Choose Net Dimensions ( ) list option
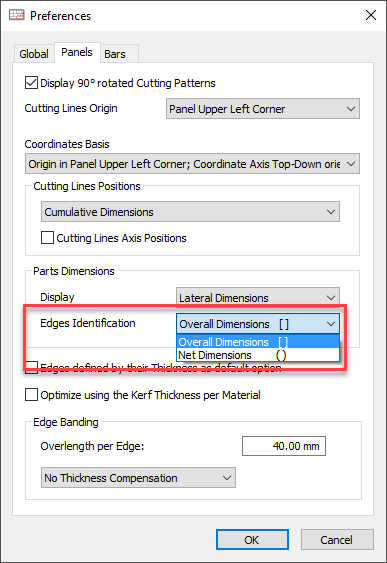Image resolution: width=387 pixels, height=563 pixels. (x=258, y=355)
